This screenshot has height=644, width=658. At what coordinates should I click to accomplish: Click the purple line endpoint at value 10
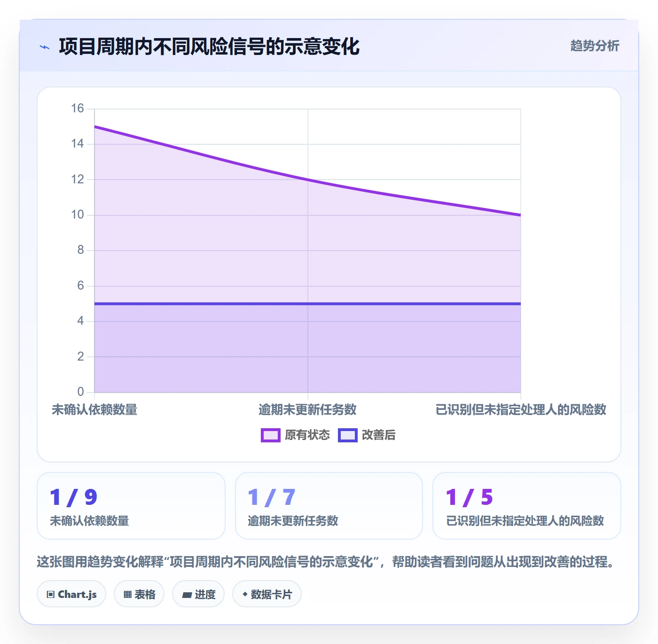click(520, 215)
